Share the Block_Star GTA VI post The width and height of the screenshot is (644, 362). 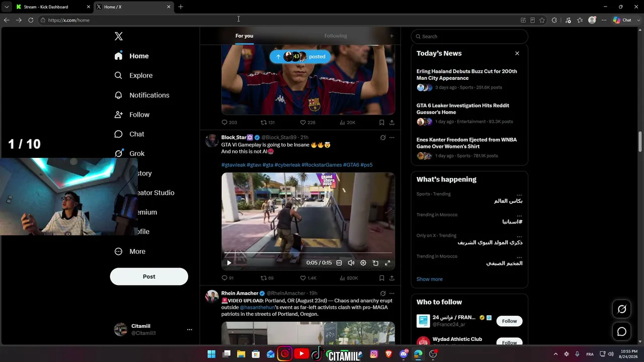point(392,278)
